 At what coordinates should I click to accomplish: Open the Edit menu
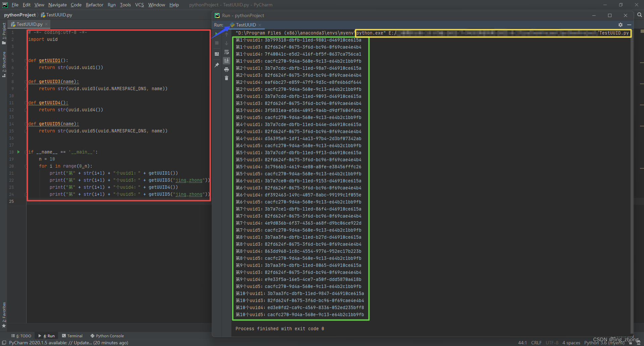click(x=27, y=5)
